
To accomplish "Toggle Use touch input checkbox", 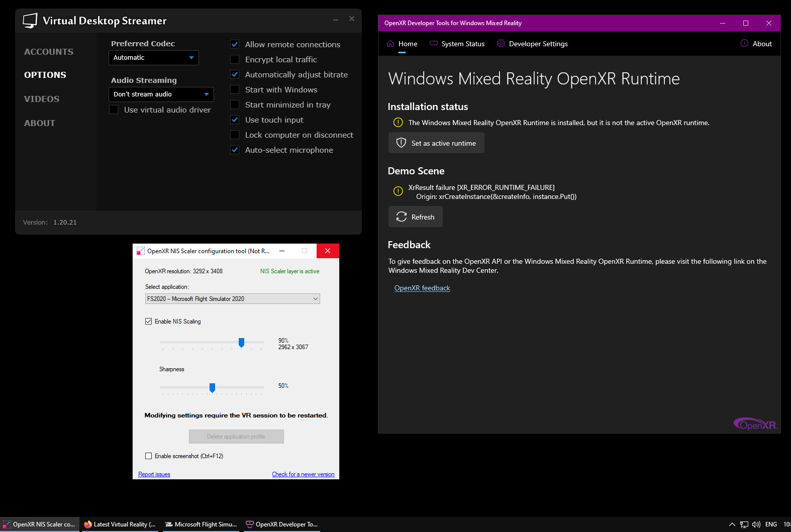I will tap(235, 120).
